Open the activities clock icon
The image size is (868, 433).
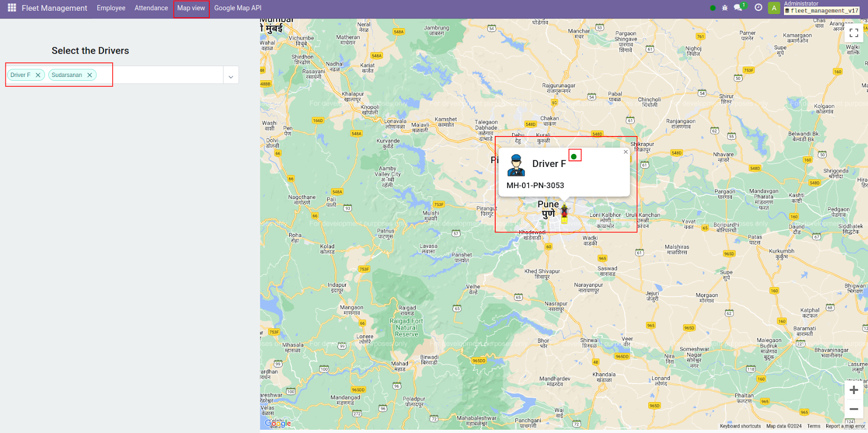(758, 8)
